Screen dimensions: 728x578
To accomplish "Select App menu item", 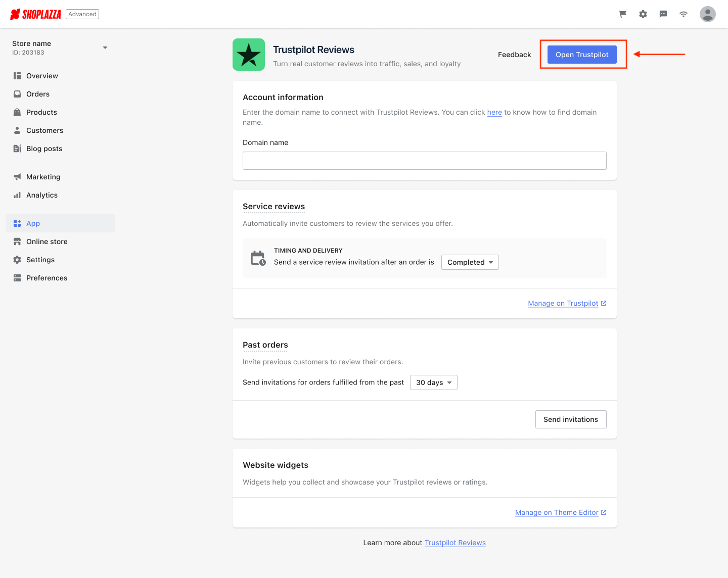I will (x=61, y=223).
